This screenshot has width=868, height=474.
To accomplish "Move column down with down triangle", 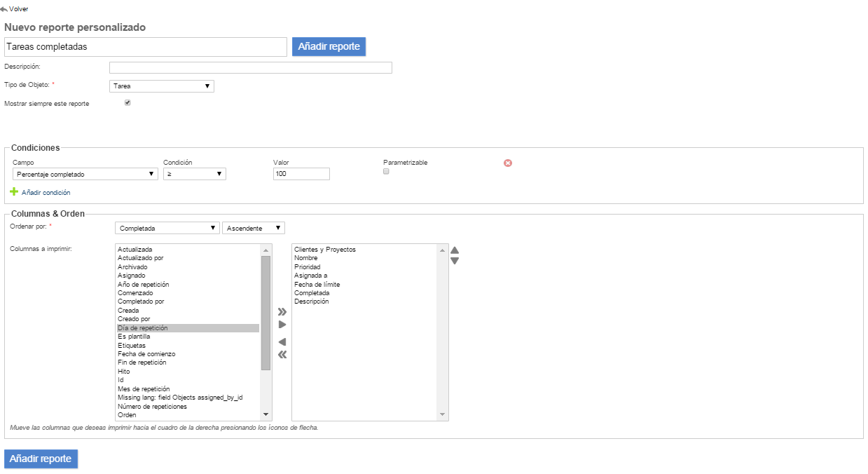I will coord(455,261).
